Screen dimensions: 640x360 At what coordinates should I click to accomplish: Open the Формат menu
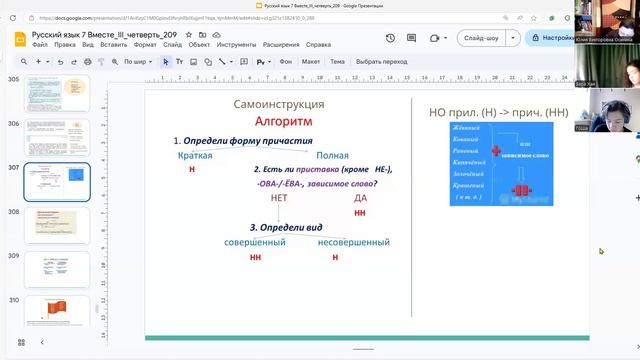pos(145,45)
